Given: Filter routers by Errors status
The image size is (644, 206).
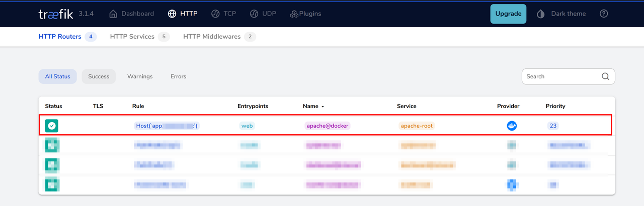Looking at the screenshot, I should tap(178, 76).
